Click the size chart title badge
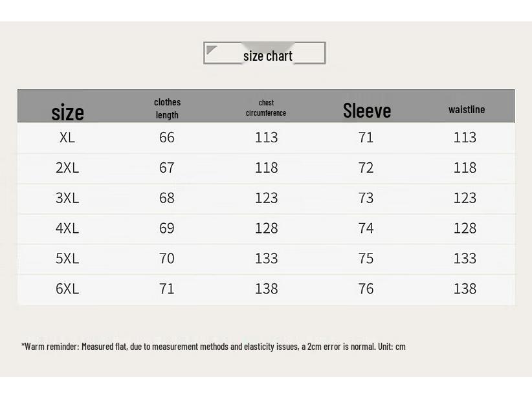The height and width of the screenshot is (399, 532). [x=265, y=53]
